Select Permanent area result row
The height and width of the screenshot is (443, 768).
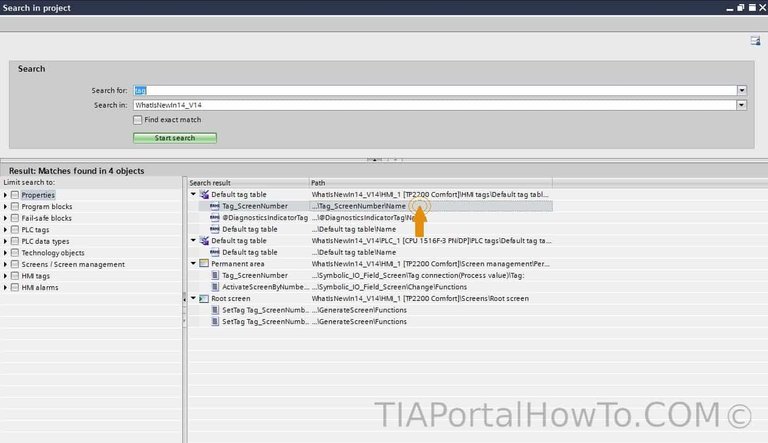[x=371, y=264]
